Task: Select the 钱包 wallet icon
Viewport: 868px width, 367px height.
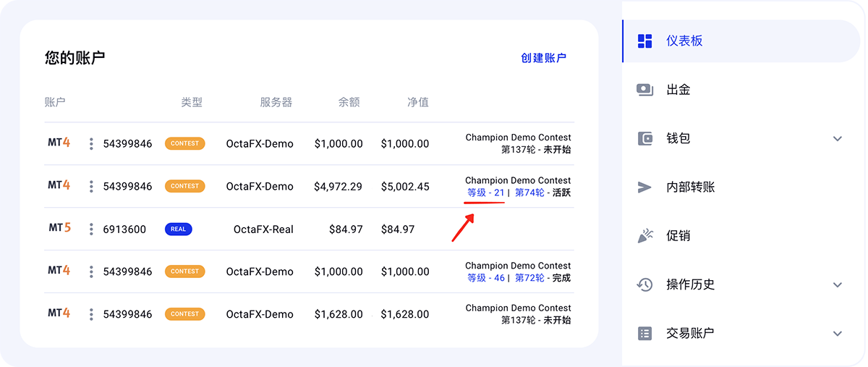Action: (x=644, y=138)
